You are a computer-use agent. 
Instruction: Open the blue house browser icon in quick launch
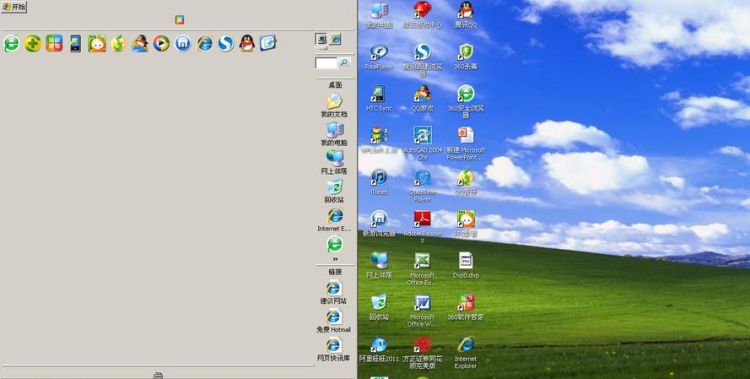tap(183, 44)
